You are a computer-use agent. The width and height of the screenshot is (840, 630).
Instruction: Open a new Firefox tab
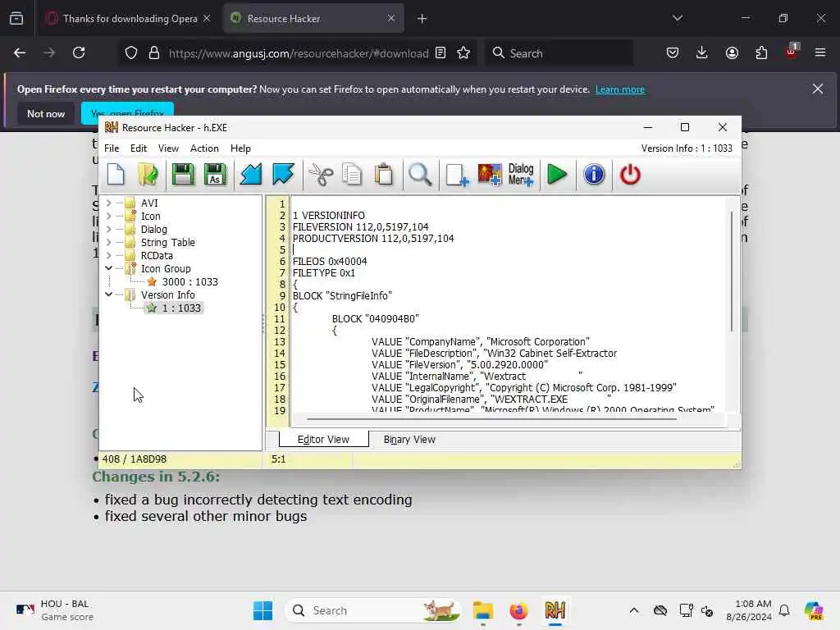tap(422, 19)
